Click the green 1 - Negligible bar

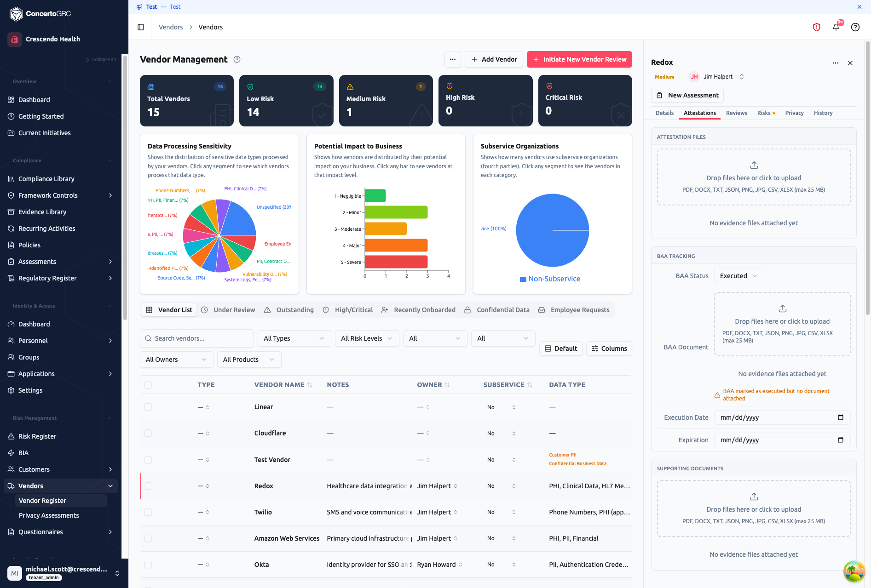click(375, 196)
